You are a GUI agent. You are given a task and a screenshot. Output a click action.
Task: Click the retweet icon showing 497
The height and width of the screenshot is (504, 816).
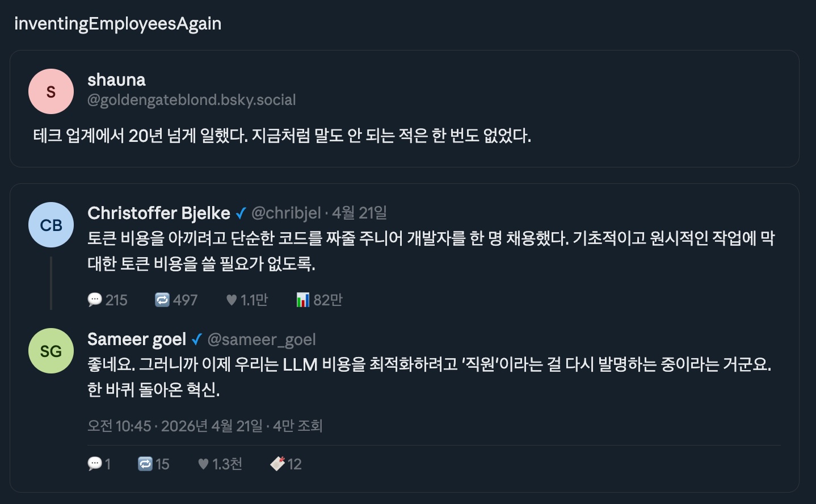[162, 300]
